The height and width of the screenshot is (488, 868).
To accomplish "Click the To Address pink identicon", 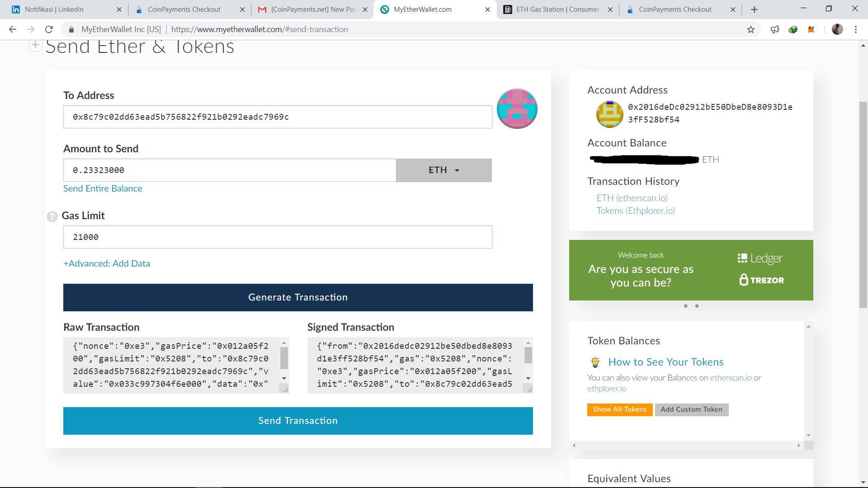I will coord(517,108).
